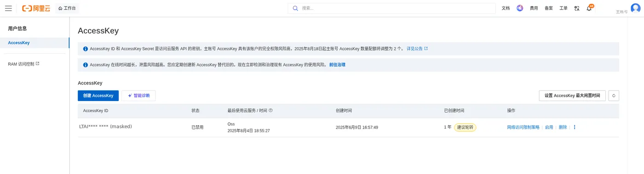
Task: Click the search magnifier icon
Action: point(295,8)
